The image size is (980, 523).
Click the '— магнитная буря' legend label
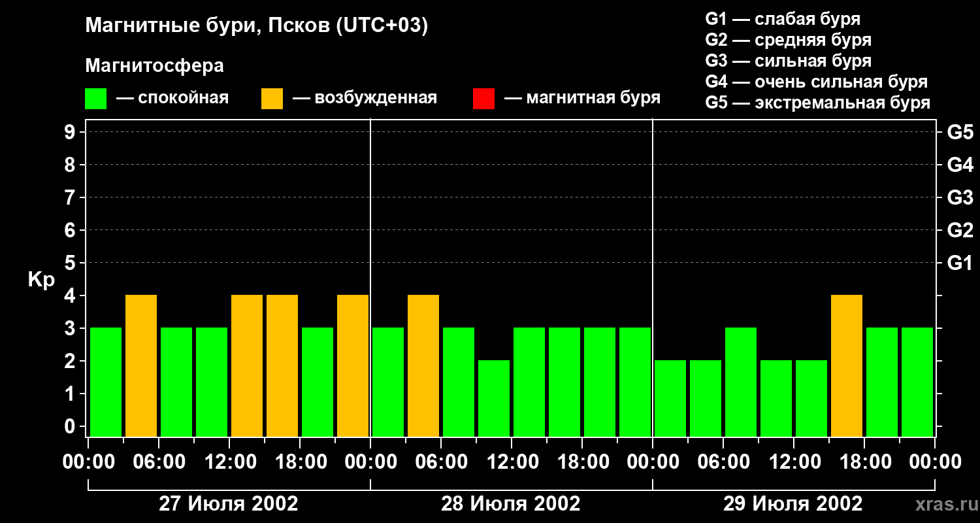pos(583,98)
